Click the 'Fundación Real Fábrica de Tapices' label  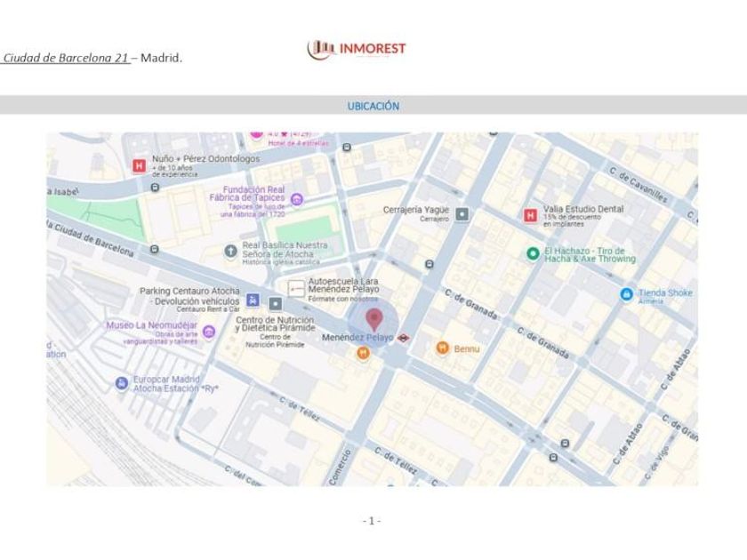(247, 194)
